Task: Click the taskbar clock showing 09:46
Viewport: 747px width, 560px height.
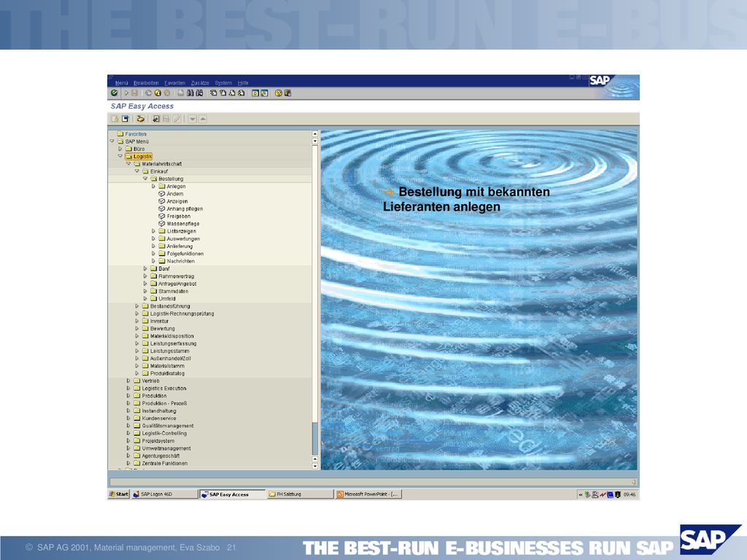Action: 630,495
